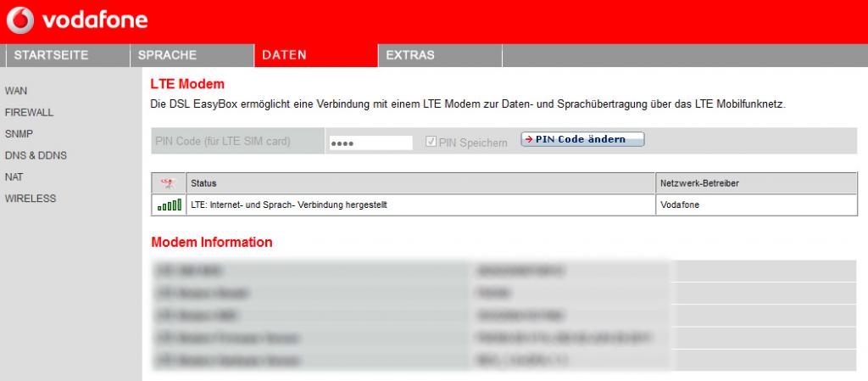This screenshot has height=381, width=868.
Task: Open WAN in the sidebar
Action: pyautogui.click(x=15, y=91)
